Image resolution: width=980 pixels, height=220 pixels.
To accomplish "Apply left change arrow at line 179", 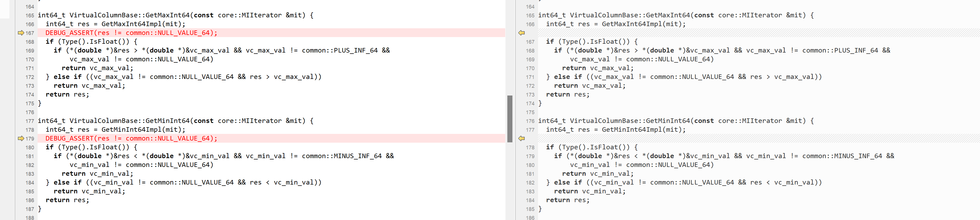I will (x=21, y=139).
